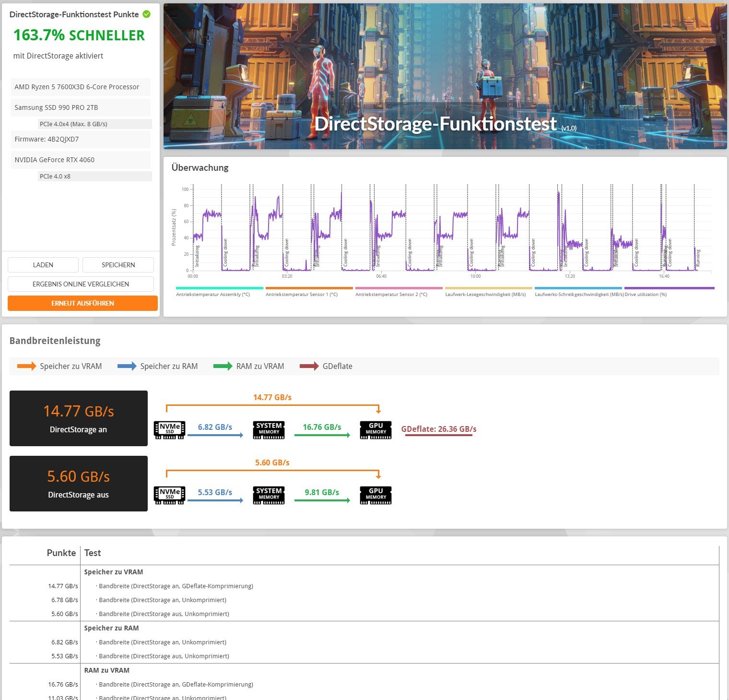The height and width of the screenshot is (700, 729).
Task: Click 6.82 GB/s blue transfer value
Action: coord(215,427)
